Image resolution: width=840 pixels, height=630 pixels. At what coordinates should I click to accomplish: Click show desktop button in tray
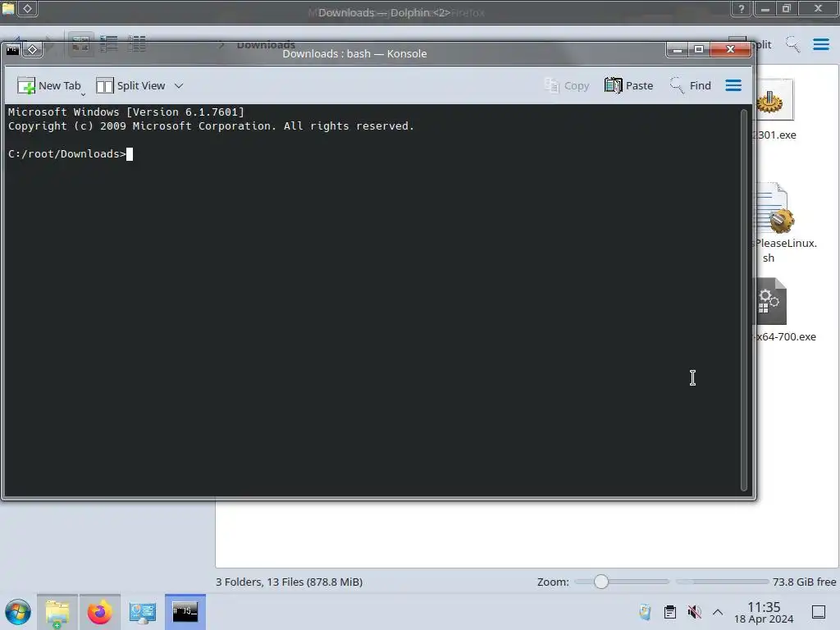[x=819, y=612]
